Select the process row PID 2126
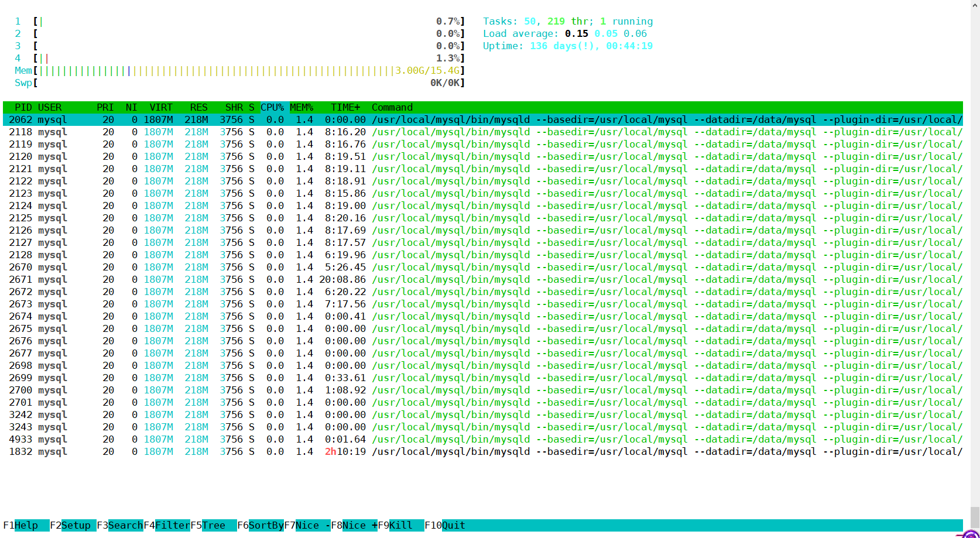This screenshot has height=538, width=980. [x=483, y=230]
